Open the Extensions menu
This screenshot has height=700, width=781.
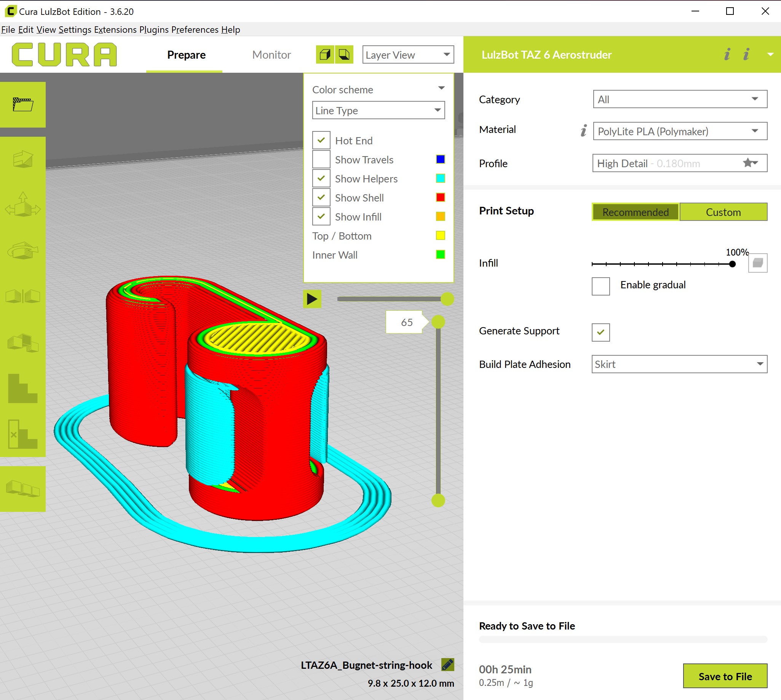click(115, 30)
